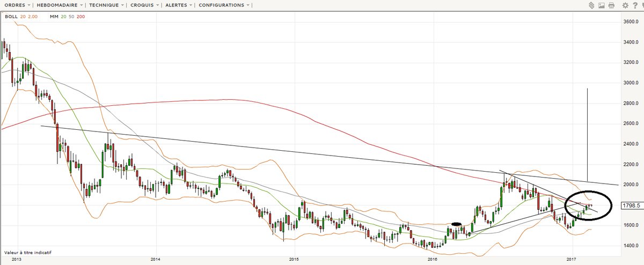Click the 2014 label on time axis

pyautogui.click(x=156, y=260)
